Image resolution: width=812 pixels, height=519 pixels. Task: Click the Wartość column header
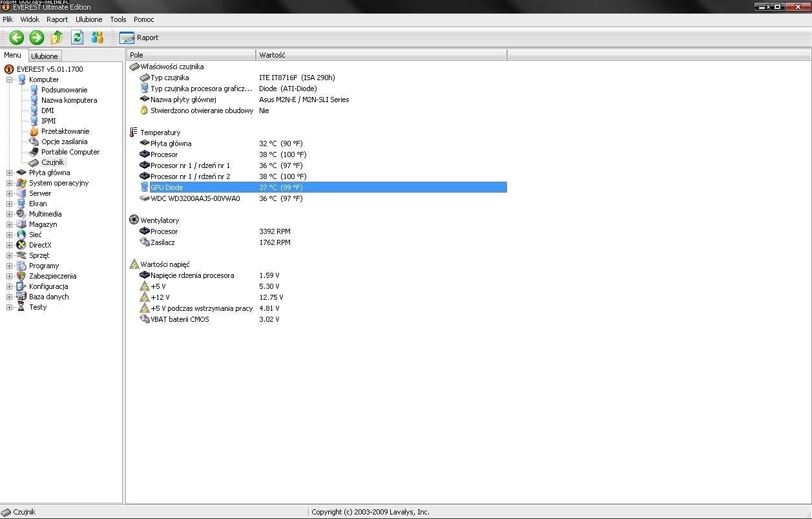381,55
